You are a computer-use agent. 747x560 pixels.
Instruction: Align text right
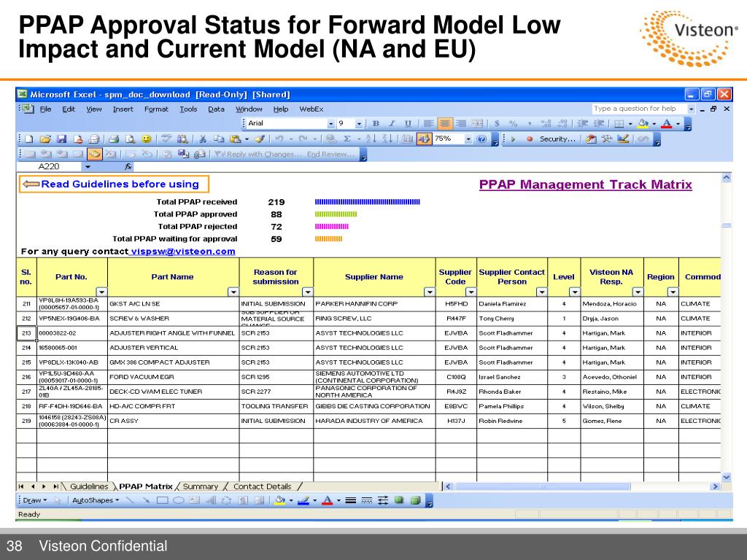click(461, 124)
